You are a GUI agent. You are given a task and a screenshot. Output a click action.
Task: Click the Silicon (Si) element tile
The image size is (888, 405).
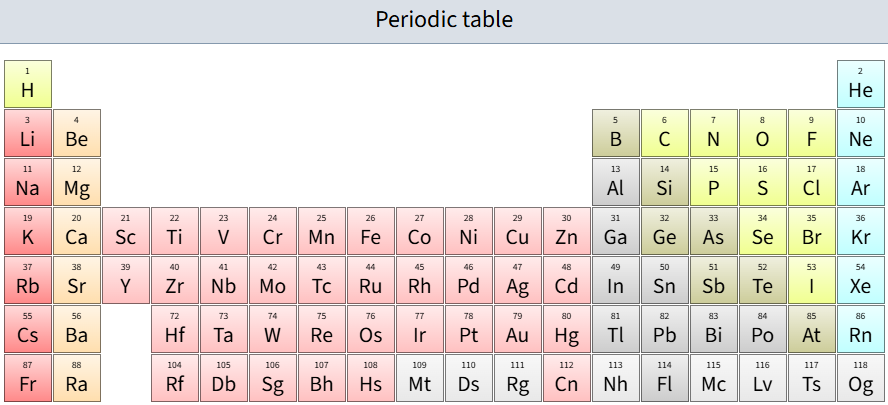click(664, 182)
